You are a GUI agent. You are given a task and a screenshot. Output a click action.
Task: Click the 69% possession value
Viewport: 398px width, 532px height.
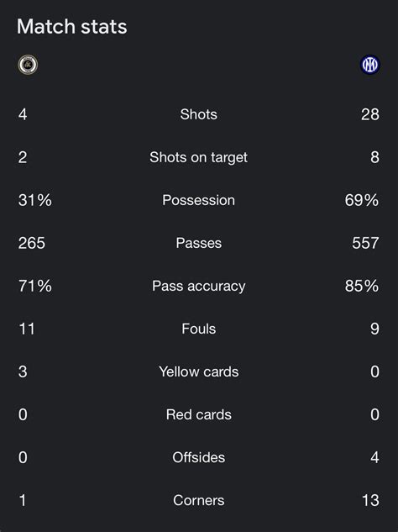click(x=362, y=200)
